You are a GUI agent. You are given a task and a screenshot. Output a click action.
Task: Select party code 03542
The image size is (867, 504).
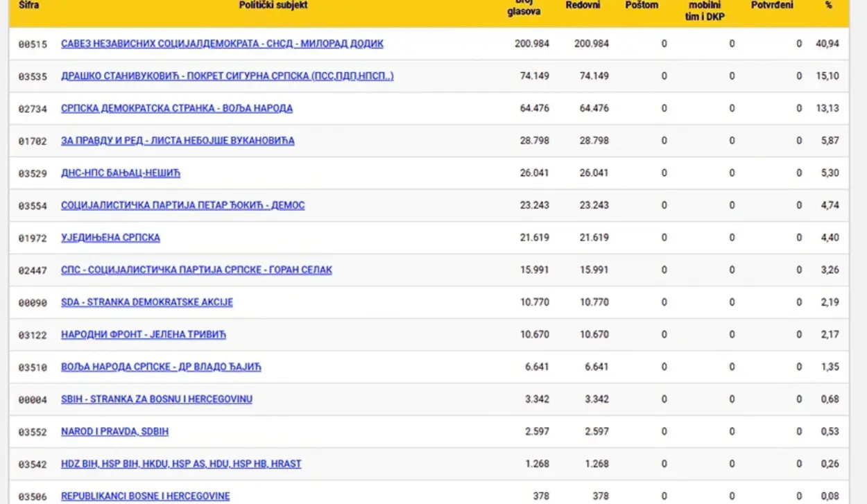pos(33,464)
